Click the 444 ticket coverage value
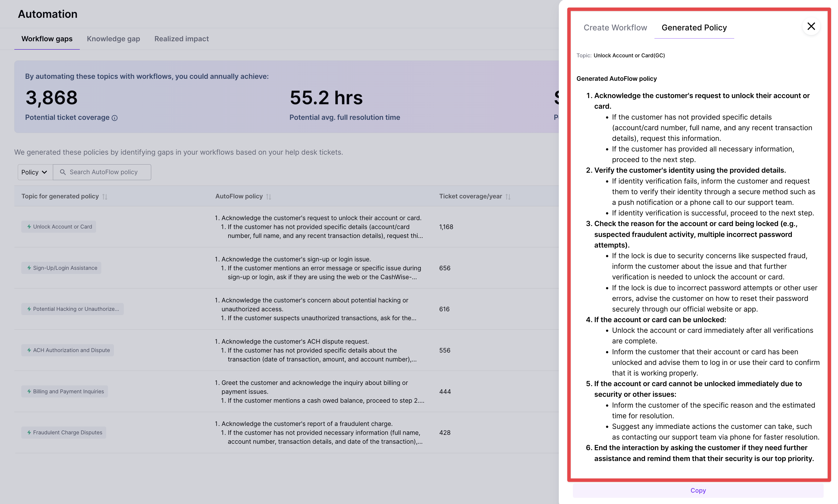838x504 pixels. (445, 392)
